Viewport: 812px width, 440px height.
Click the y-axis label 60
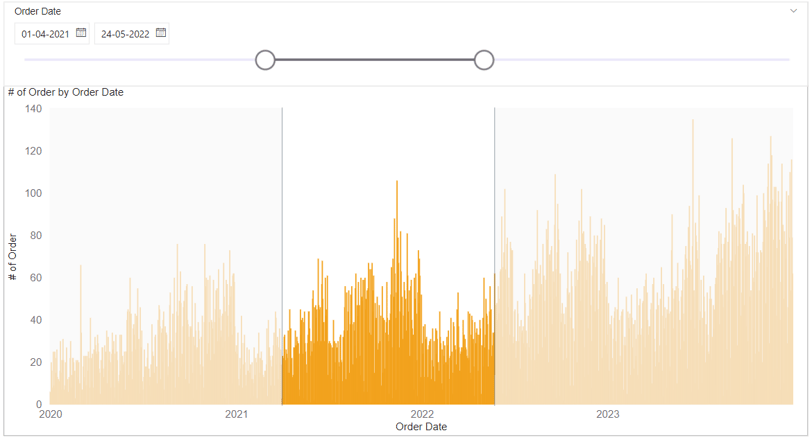(36, 277)
